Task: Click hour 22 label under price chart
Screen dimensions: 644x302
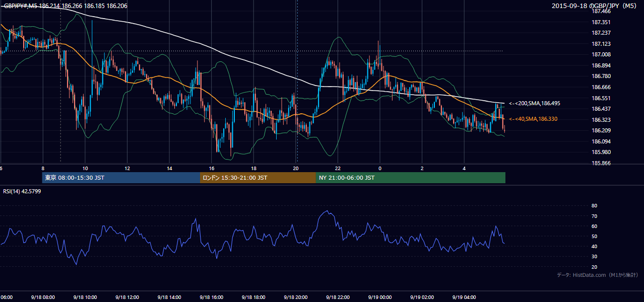Action: [338, 168]
